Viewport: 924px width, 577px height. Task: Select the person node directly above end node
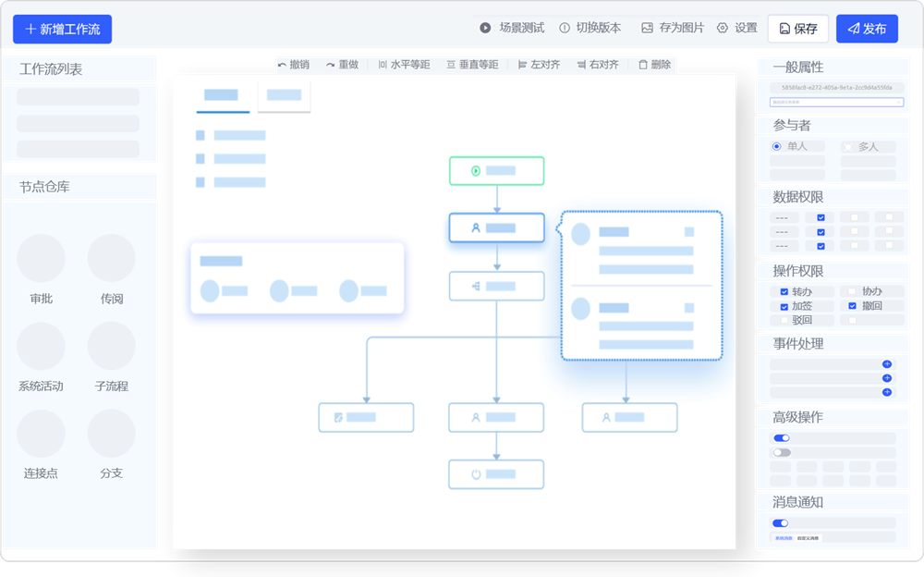(x=496, y=417)
